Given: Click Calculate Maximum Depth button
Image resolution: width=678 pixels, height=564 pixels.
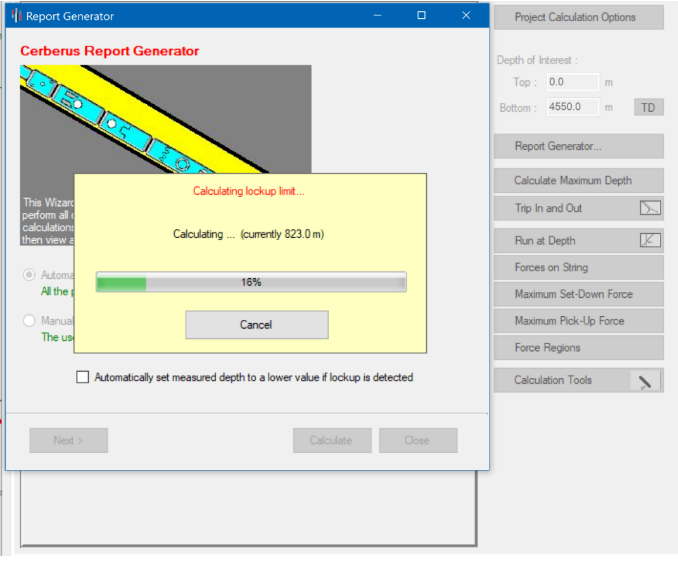Looking at the screenshot, I should [579, 180].
